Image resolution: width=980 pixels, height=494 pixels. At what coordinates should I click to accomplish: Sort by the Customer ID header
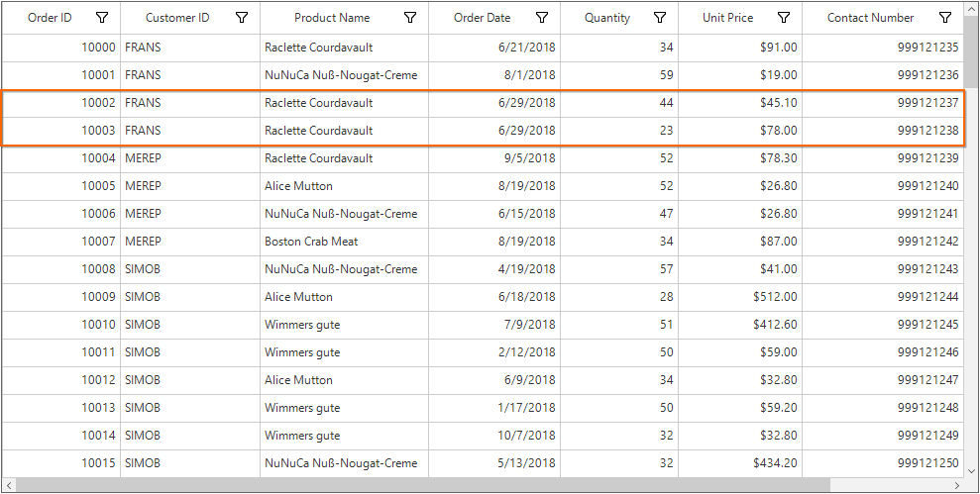click(x=177, y=18)
